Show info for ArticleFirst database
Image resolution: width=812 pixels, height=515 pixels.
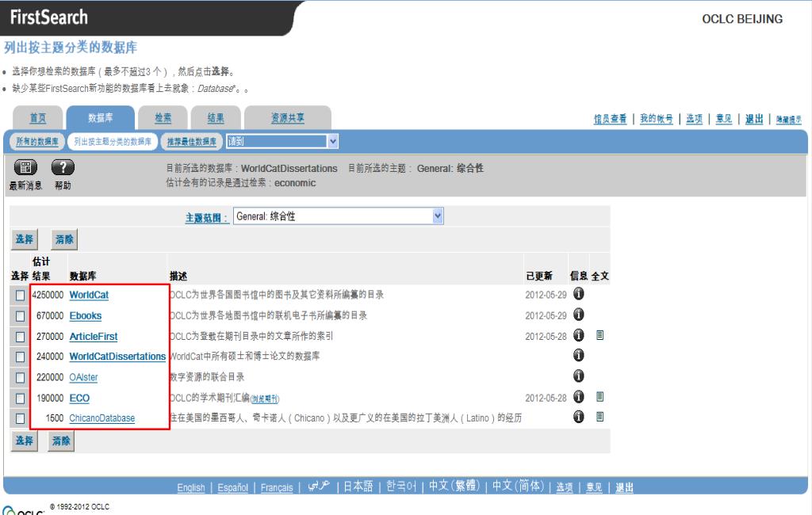pyautogui.click(x=578, y=335)
